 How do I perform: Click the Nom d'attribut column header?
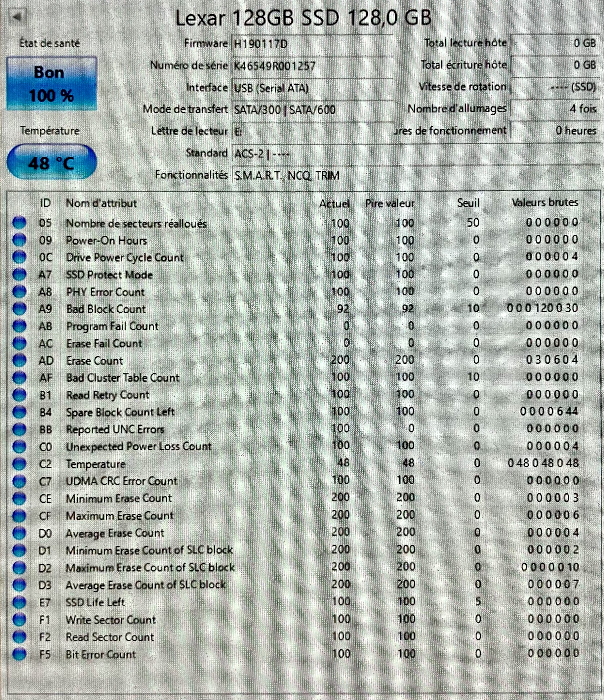click(101, 203)
